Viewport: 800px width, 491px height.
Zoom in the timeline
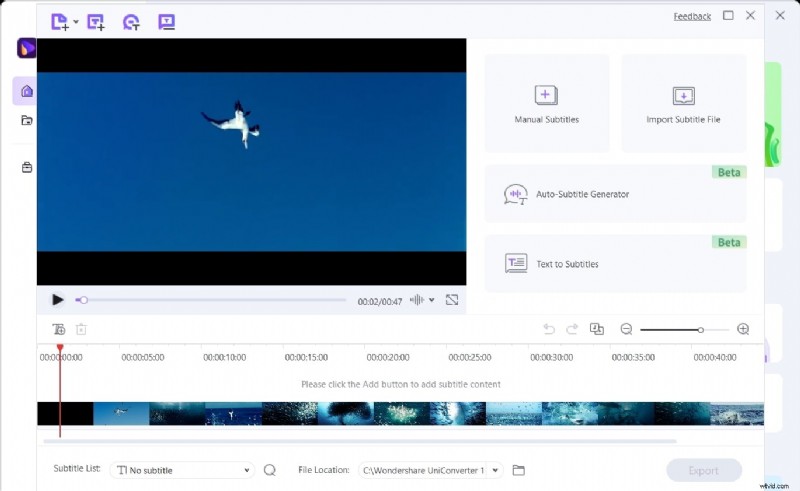(x=743, y=329)
